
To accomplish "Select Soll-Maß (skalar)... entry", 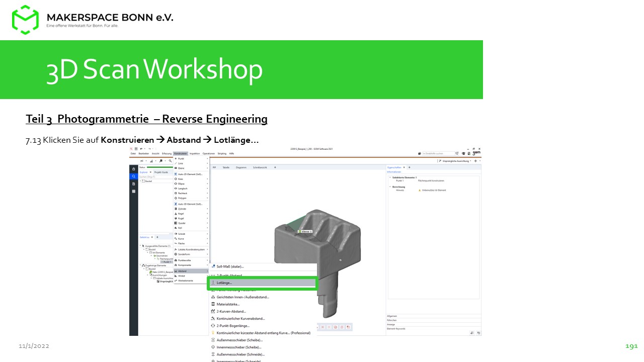I will click(x=230, y=266).
